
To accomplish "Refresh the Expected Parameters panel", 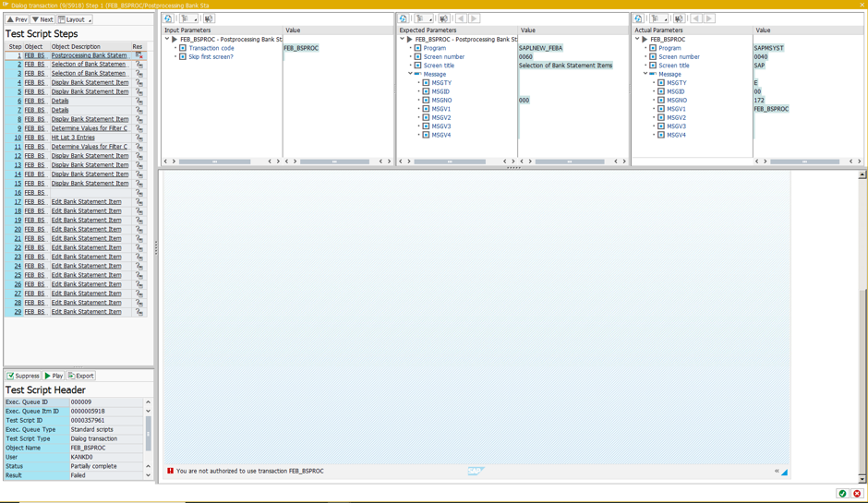I will (x=404, y=18).
